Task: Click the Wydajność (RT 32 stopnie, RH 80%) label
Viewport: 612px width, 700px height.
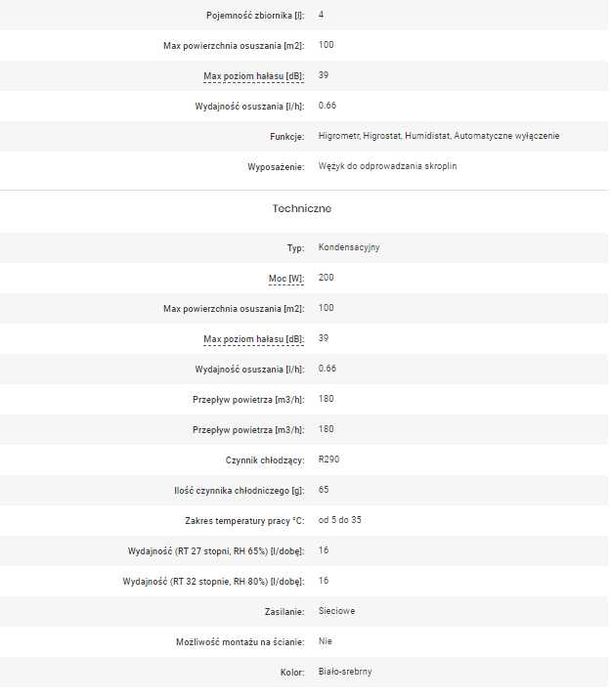Action: [213, 581]
